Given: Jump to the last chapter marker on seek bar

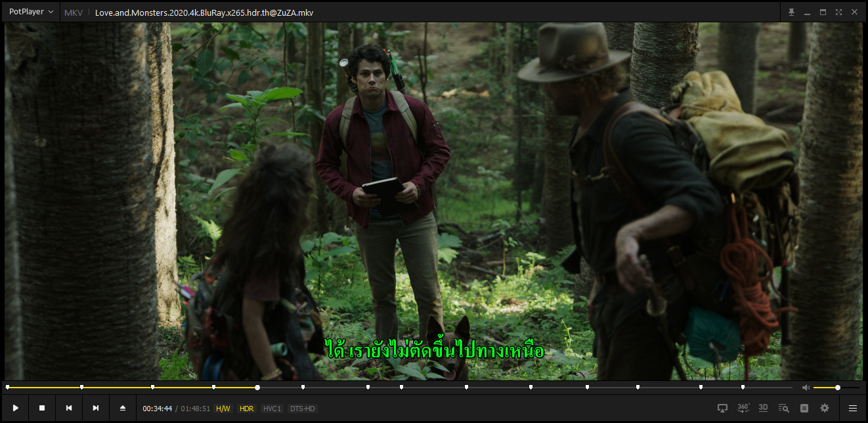Looking at the screenshot, I should click(x=743, y=388).
